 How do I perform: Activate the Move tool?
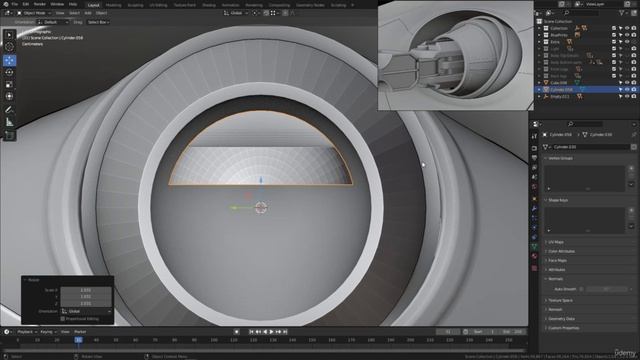pyautogui.click(x=9, y=60)
